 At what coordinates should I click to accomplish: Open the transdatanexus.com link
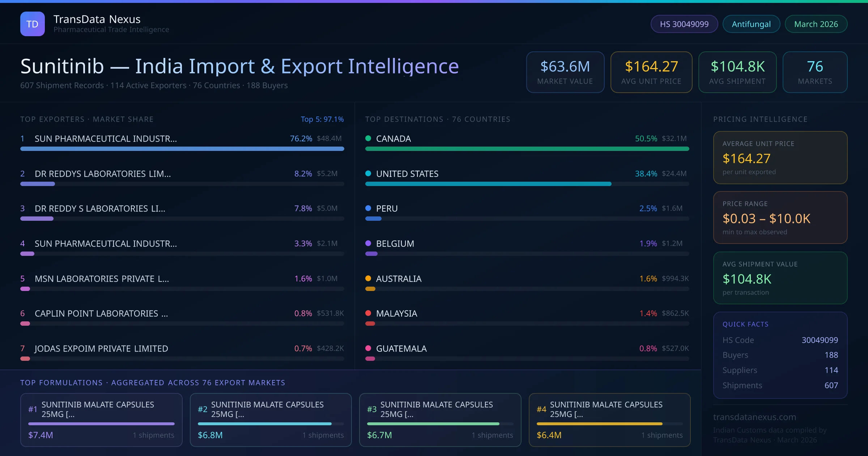754,417
